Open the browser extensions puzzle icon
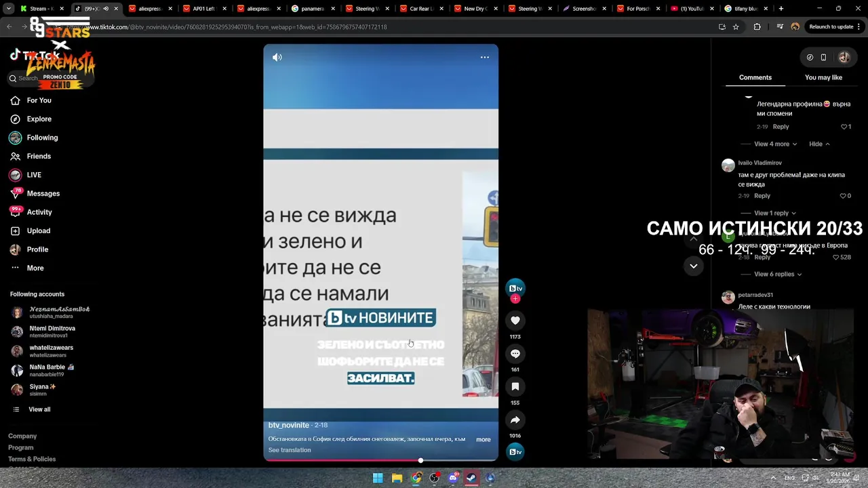Screen dimensions: 868x488 click(757, 27)
